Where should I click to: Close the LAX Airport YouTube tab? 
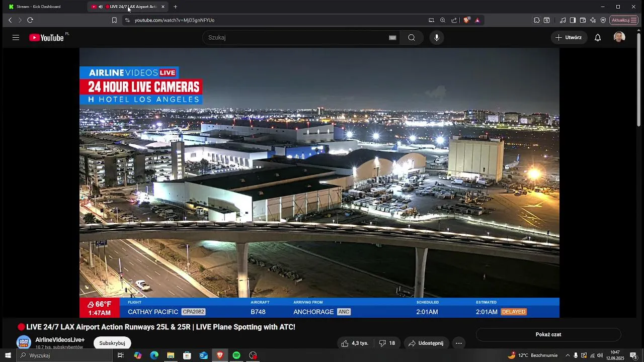point(163,7)
